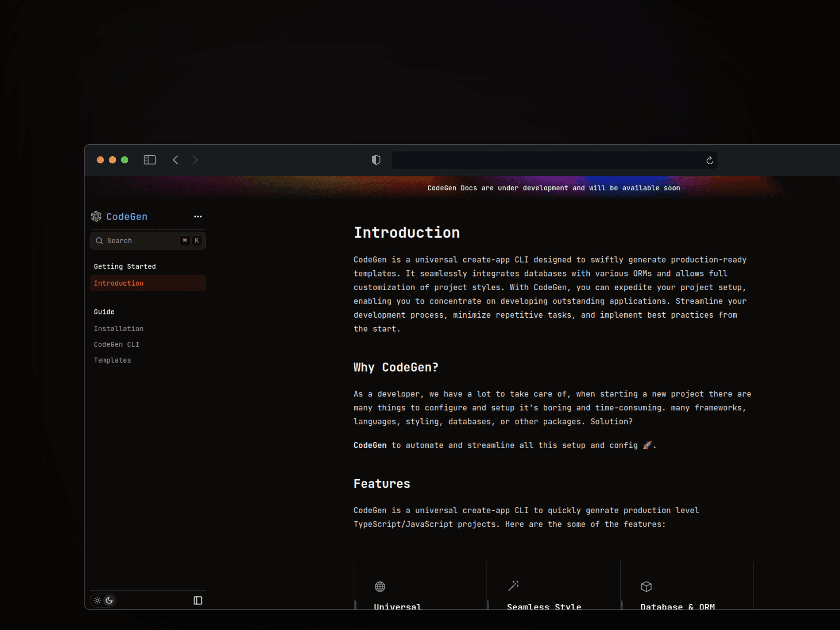
Task: Select Installation under Guide section
Action: pyautogui.click(x=119, y=328)
